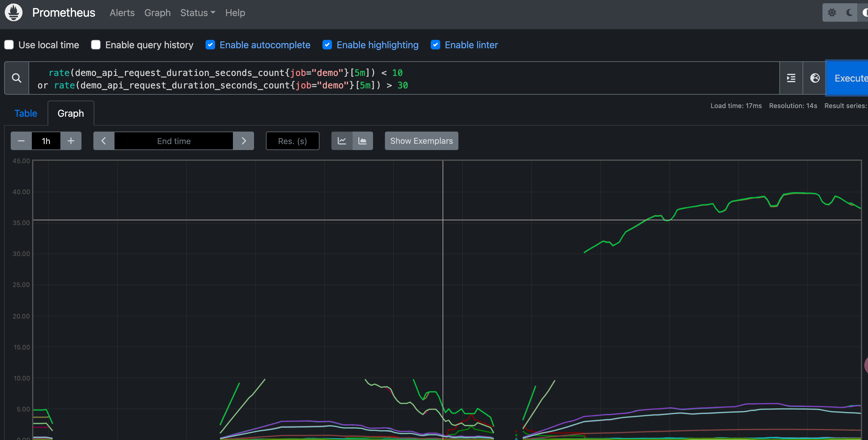Go to Prometheus home title
Image resolution: width=868 pixels, height=440 pixels.
click(64, 13)
